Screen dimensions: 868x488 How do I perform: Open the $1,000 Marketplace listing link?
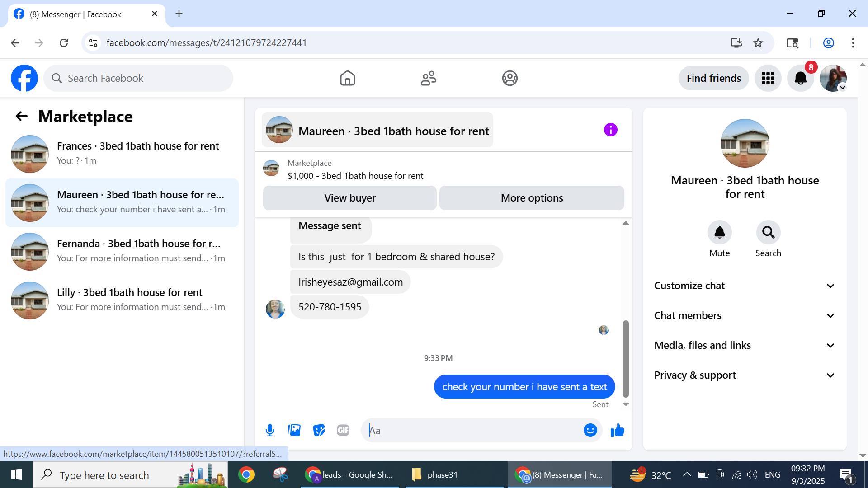tap(355, 176)
